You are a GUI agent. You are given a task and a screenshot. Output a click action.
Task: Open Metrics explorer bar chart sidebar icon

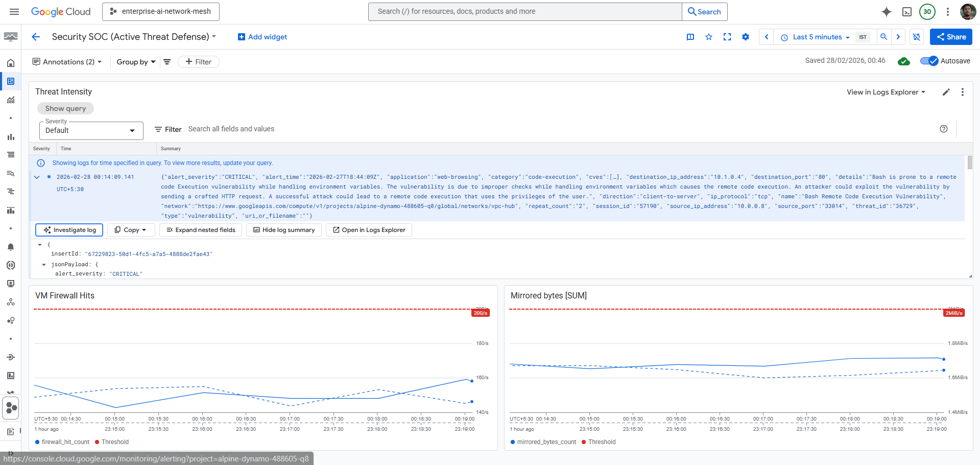11,136
